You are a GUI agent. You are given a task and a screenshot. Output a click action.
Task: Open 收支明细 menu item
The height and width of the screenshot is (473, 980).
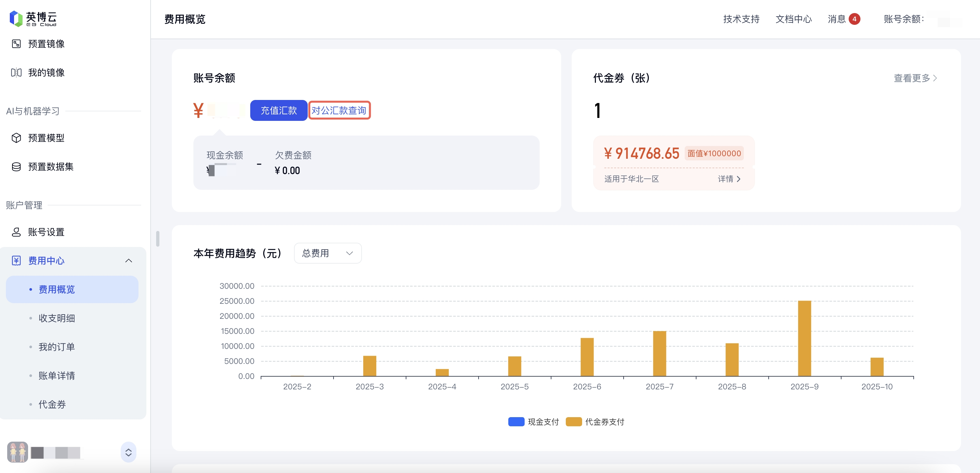pyautogui.click(x=57, y=318)
